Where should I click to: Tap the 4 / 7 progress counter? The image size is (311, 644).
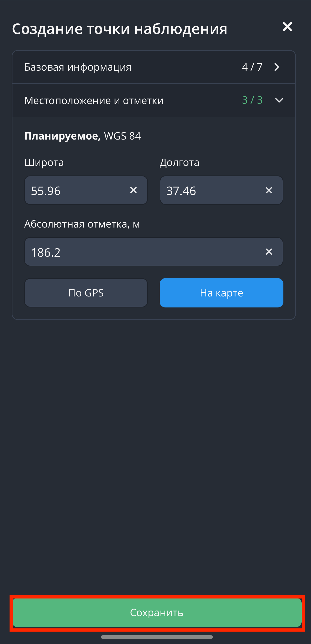click(252, 67)
